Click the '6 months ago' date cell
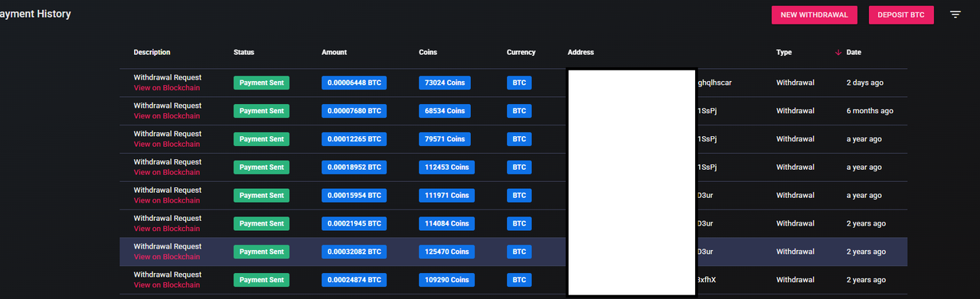This screenshot has width=980, height=299. pyautogui.click(x=870, y=111)
